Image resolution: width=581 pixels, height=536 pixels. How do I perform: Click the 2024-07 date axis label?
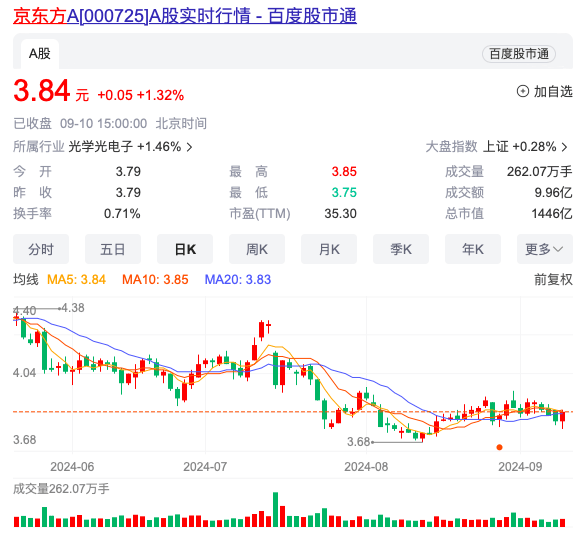pos(205,466)
